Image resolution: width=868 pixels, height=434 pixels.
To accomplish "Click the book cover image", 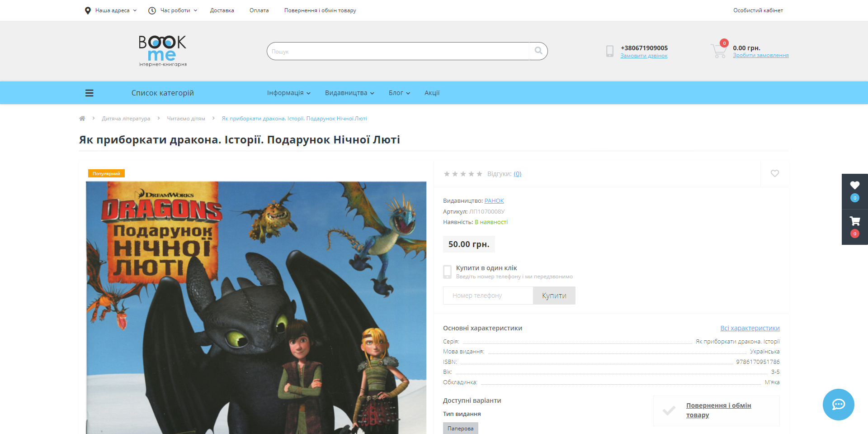I will pyautogui.click(x=256, y=308).
